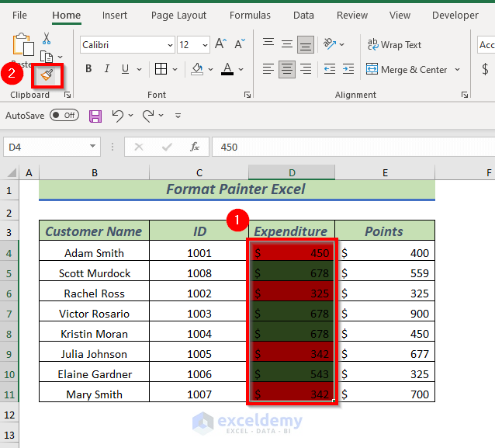Open the font size dropdown
This screenshot has width=495, height=448.
[204, 45]
